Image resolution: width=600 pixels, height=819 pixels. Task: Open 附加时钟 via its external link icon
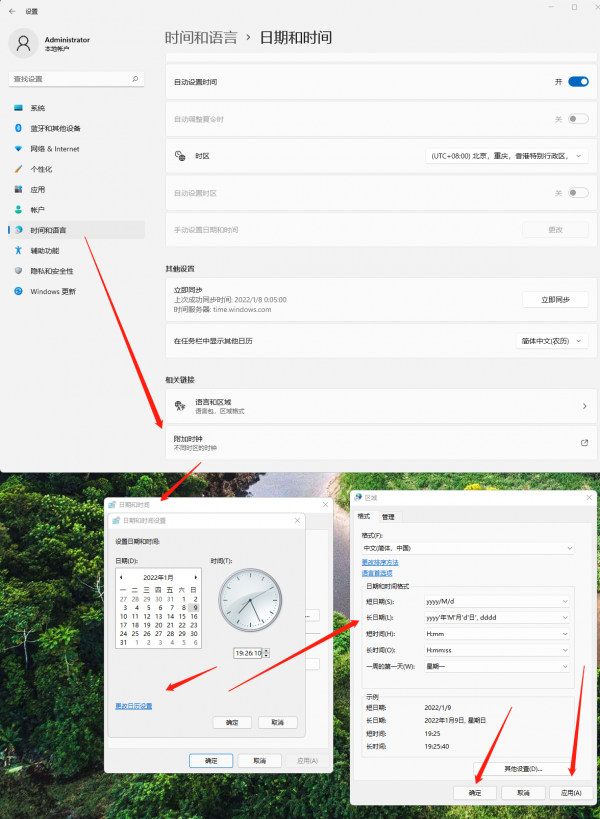pyautogui.click(x=584, y=442)
